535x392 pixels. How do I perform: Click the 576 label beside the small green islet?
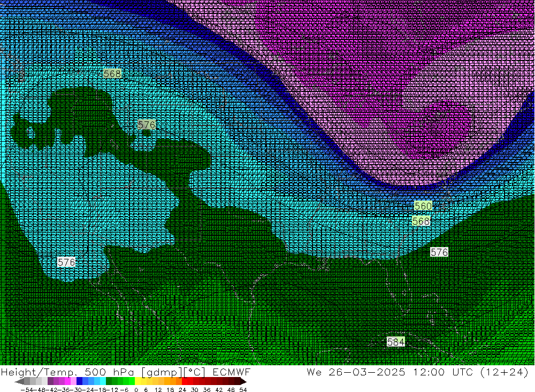[x=147, y=125]
